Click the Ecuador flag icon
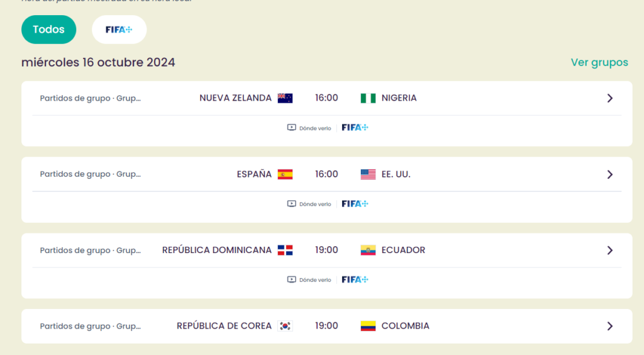Viewport: 644px width, 355px height. pos(368,251)
